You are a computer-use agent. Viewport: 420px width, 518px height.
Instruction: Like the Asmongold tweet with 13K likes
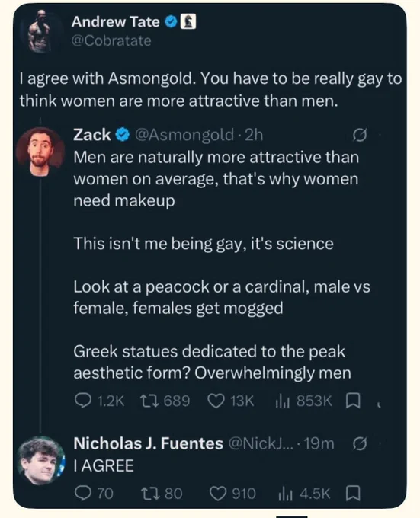(x=216, y=401)
